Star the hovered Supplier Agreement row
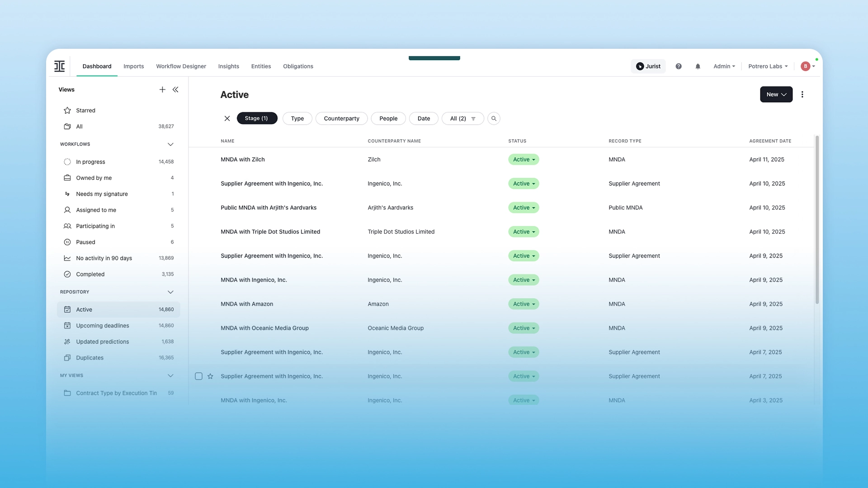The height and width of the screenshot is (488, 868). (210, 376)
